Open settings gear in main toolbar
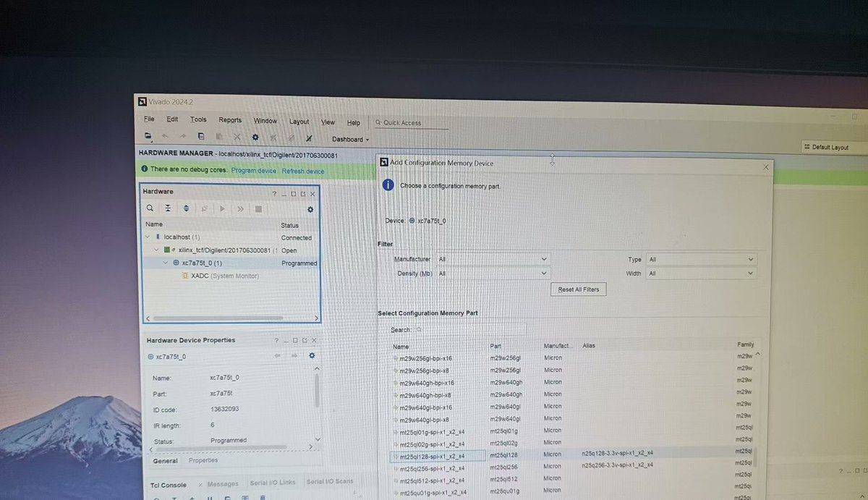868x500 pixels. click(255, 137)
